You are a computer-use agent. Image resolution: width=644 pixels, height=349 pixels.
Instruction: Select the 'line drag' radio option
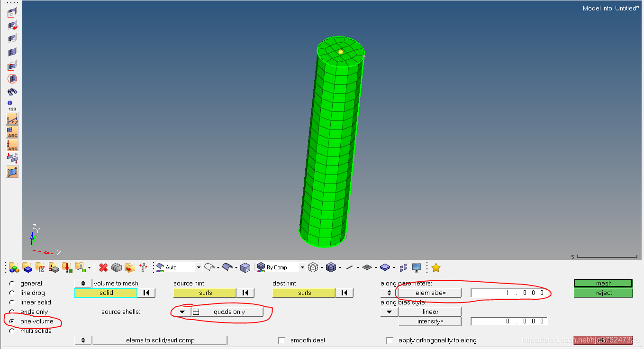click(x=12, y=293)
